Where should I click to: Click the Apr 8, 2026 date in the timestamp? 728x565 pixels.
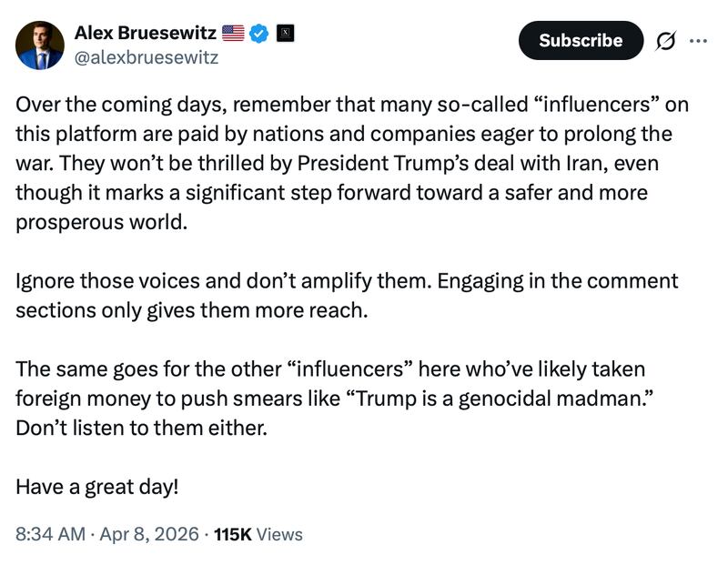(152, 535)
